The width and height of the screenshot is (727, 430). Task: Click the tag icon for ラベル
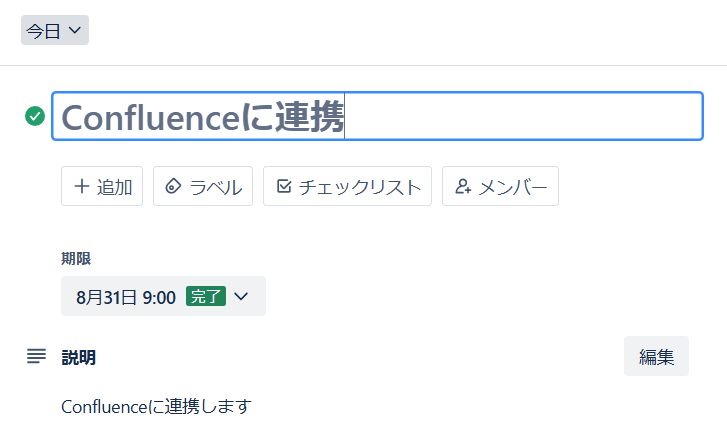[173, 187]
